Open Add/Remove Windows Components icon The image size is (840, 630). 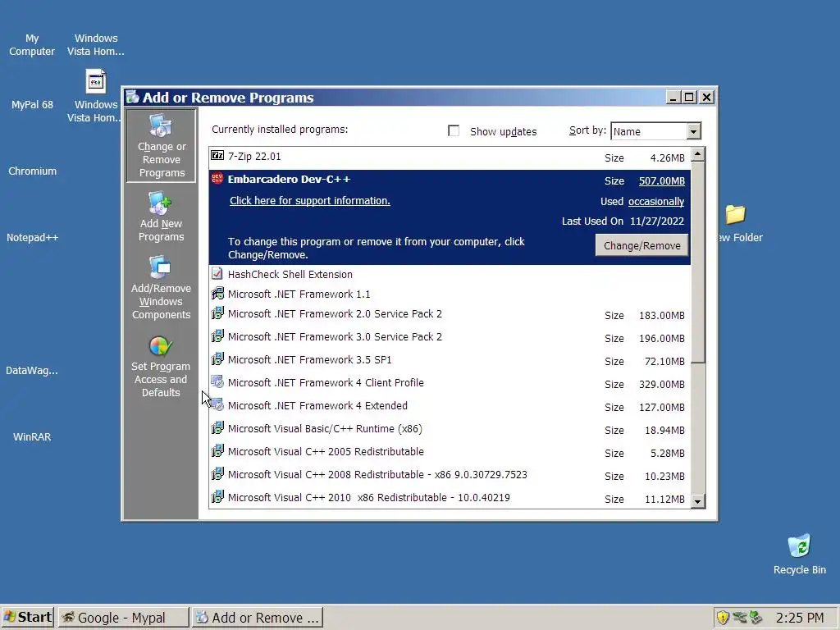tap(160, 267)
